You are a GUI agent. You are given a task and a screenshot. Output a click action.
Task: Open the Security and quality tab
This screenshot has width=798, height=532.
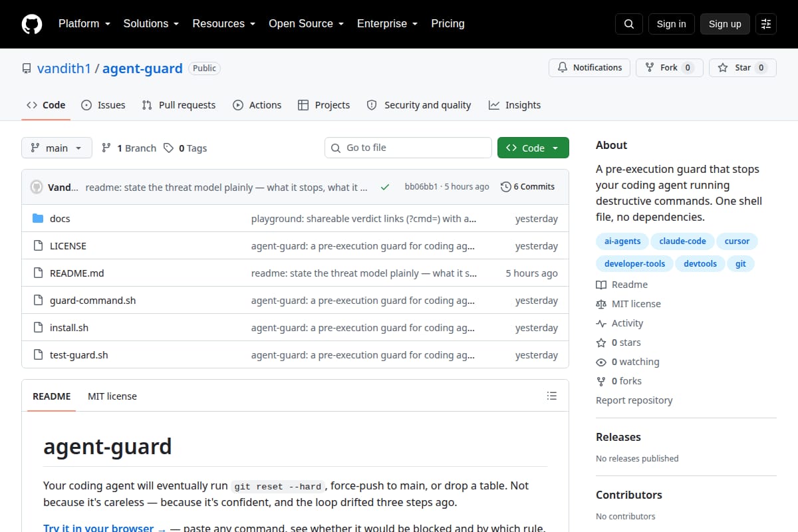(x=419, y=105)
